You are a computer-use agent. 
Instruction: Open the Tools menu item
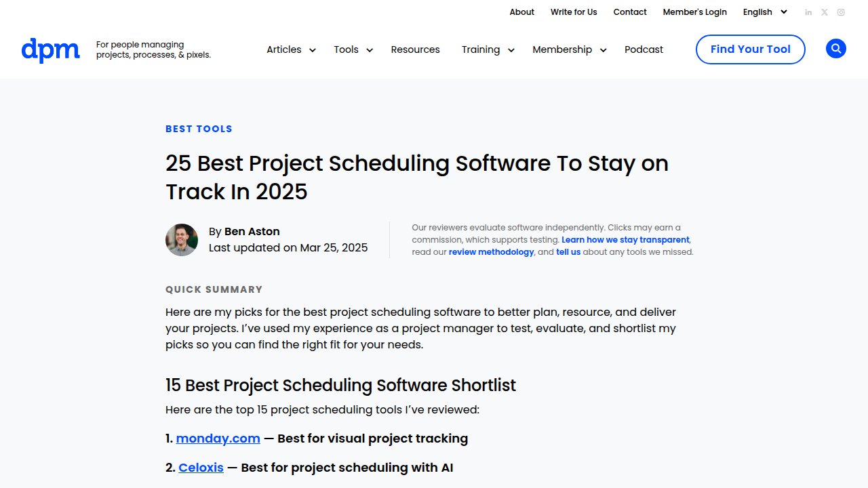tap(346, 49)
